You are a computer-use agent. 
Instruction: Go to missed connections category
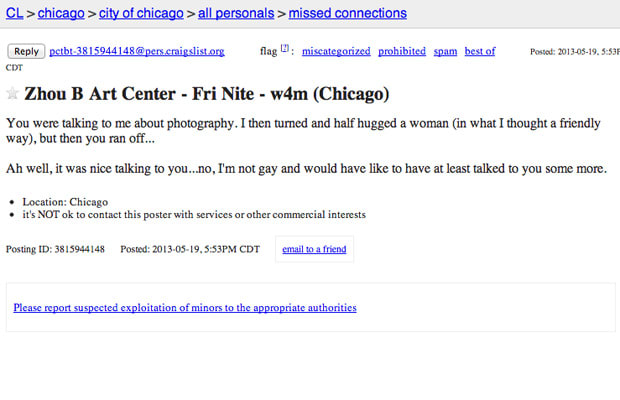coord(348,13)
